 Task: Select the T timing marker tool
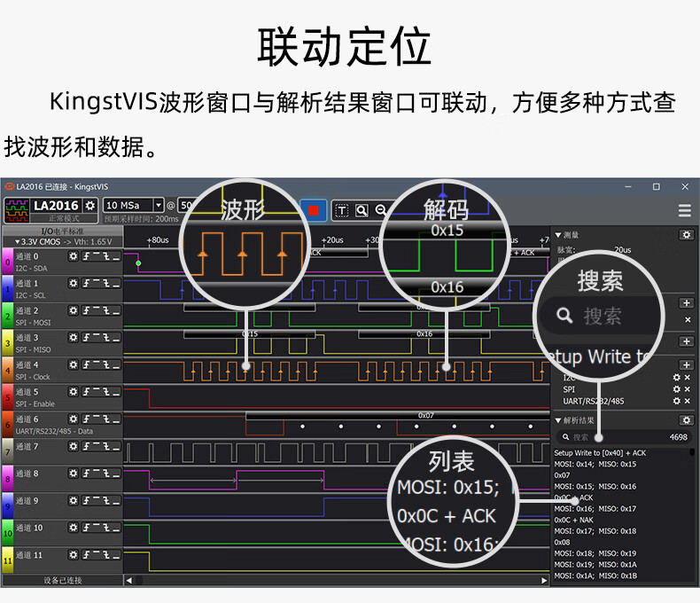(342, 211)
